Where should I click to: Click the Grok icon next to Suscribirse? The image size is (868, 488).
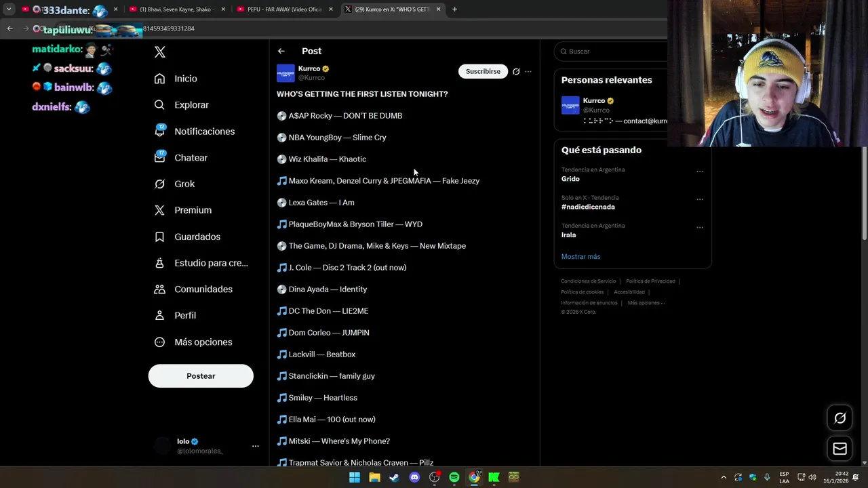(x=516, y=71)
